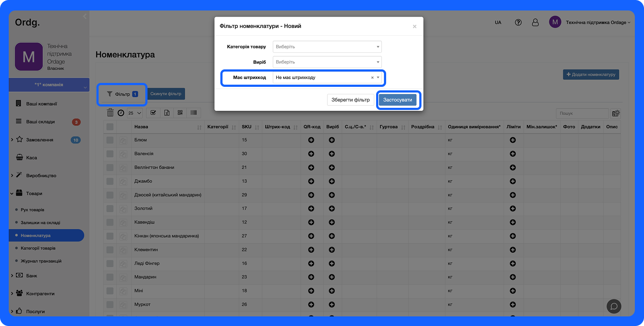Open the Категорія товару dropdown
The image size is (644, 326).
pyautogui.click(x=327, y=47)
